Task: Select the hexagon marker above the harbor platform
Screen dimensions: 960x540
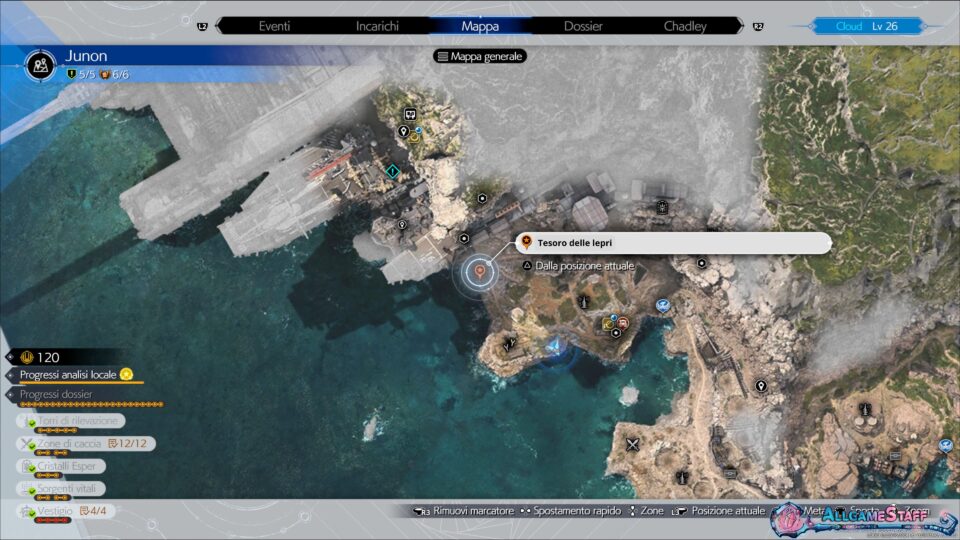Action: (464, 239)
